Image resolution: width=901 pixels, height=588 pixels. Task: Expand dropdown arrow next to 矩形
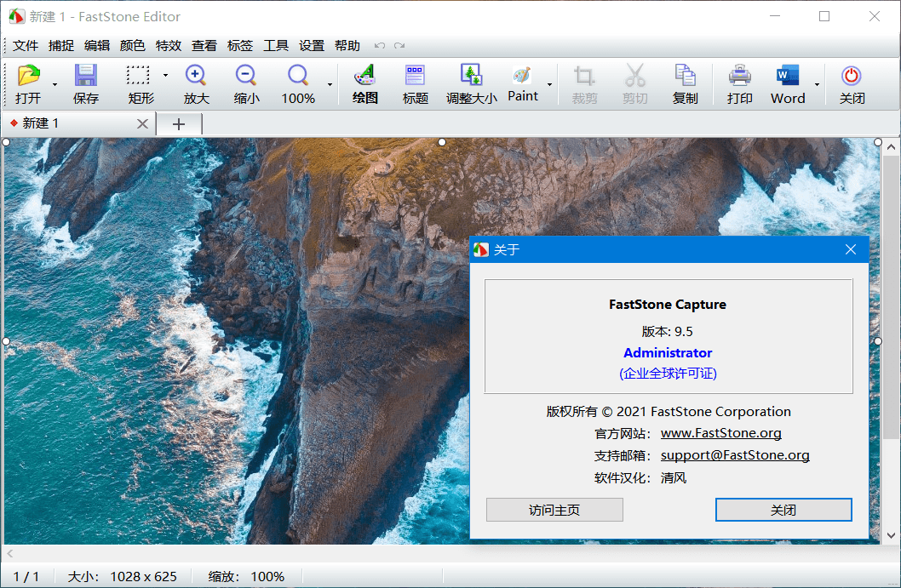point(165,75)
